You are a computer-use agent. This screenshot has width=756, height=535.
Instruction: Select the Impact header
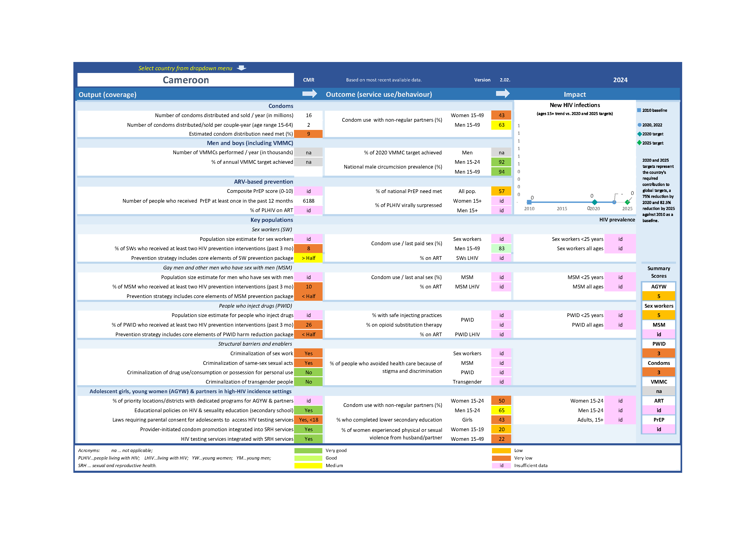pos(574,94)
